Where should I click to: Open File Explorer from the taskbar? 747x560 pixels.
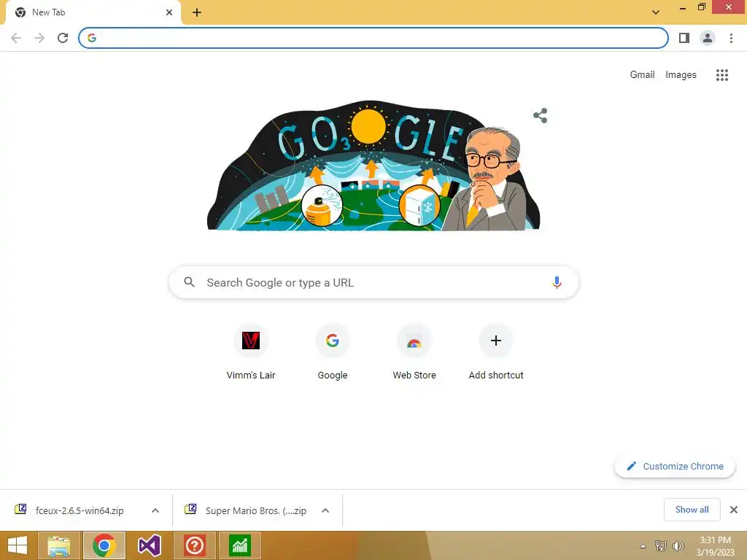pyautogui.click(x=59, y=545)
